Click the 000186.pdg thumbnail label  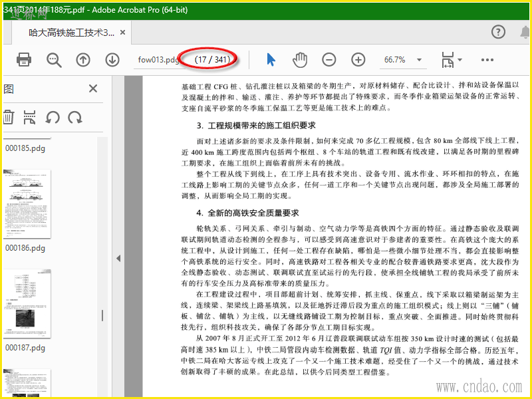click(25, 248)
